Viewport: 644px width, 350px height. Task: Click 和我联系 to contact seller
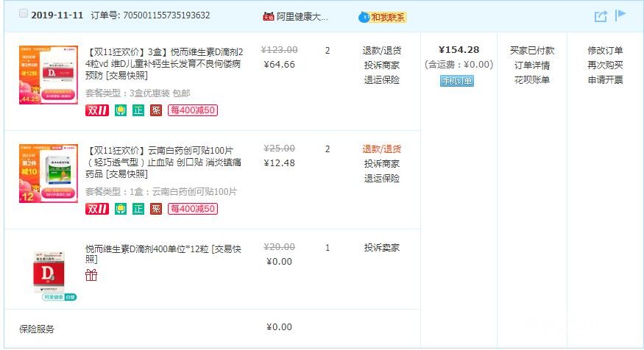point(388,17)
